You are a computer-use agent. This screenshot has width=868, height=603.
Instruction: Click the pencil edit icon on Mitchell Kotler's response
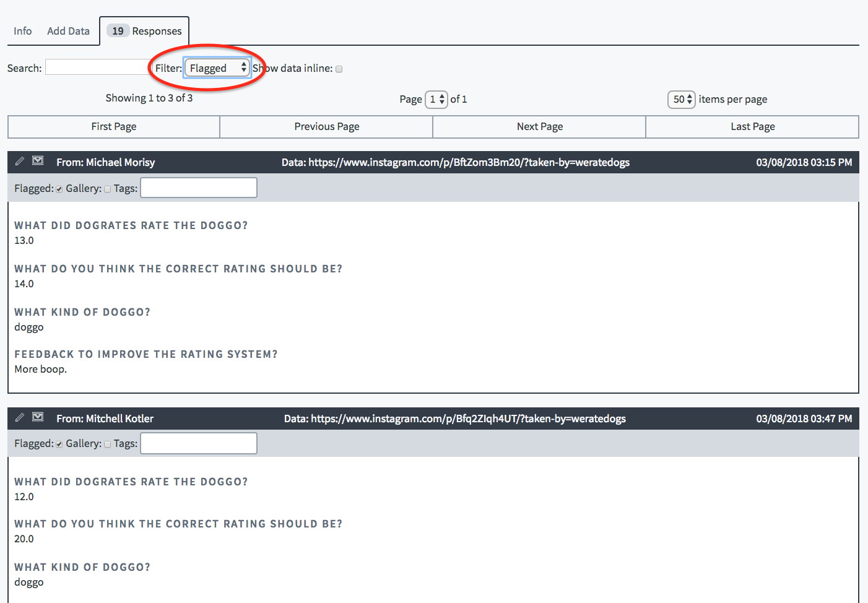[x=20, y=417]
